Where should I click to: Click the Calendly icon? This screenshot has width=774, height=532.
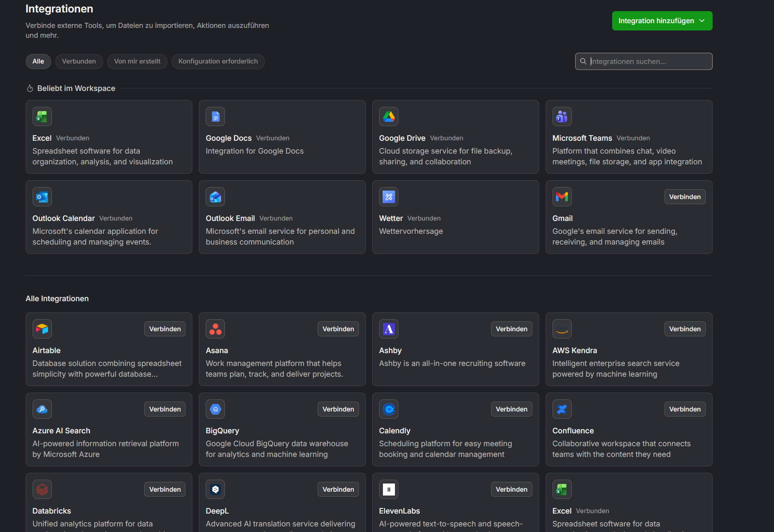389,409
